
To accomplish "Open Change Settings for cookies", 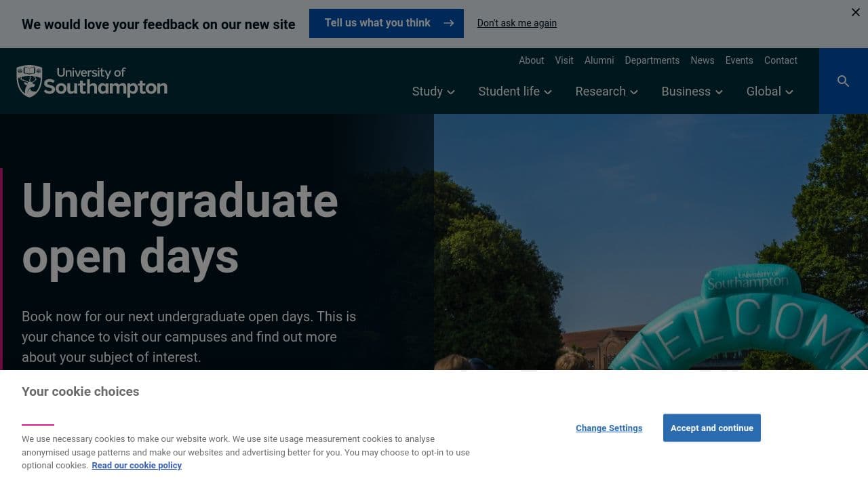I will pos(608,428).
